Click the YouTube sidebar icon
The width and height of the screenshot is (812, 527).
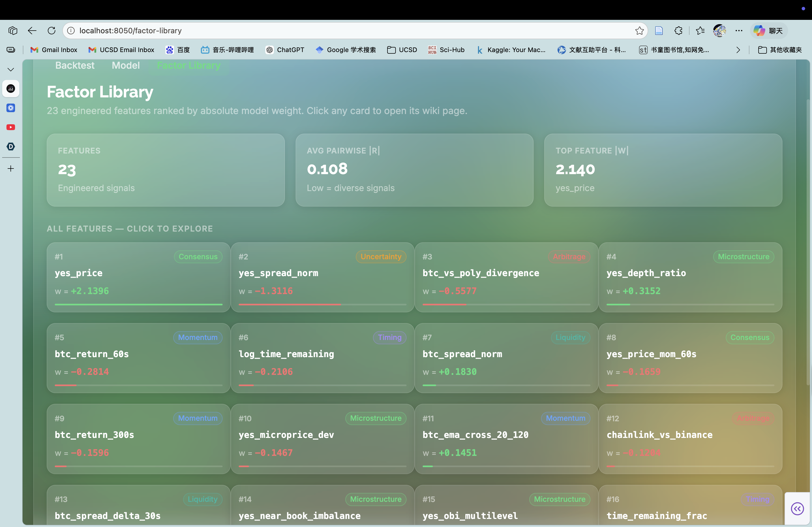click(10, 127)
